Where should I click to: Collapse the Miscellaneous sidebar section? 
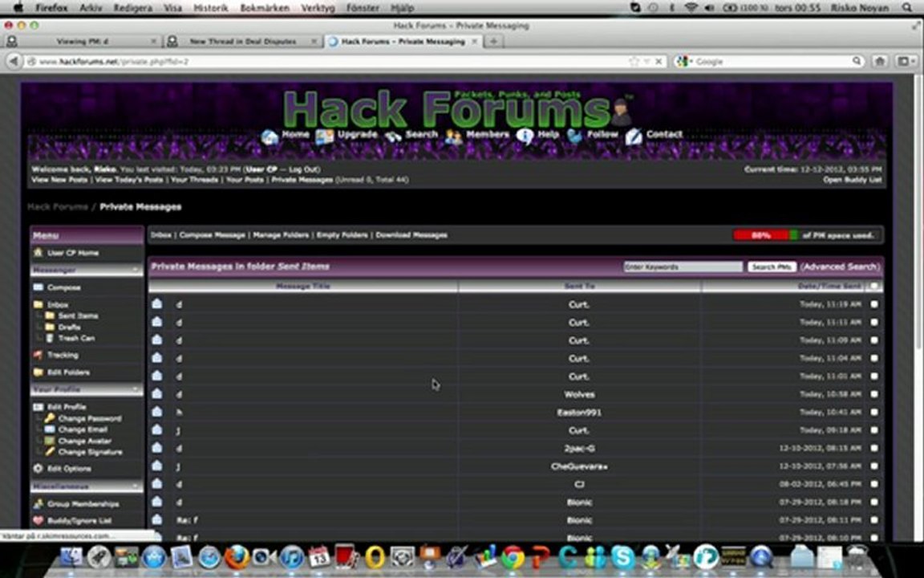135,486
